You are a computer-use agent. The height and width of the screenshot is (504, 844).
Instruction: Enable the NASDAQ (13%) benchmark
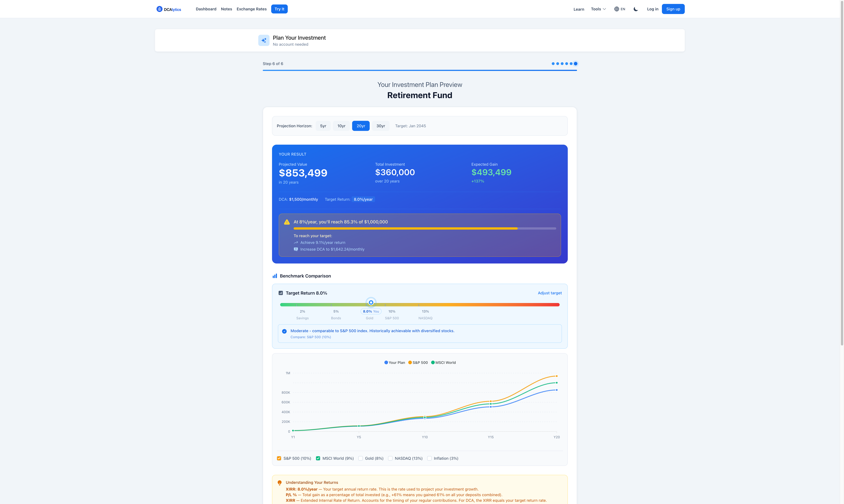(390, 458)
